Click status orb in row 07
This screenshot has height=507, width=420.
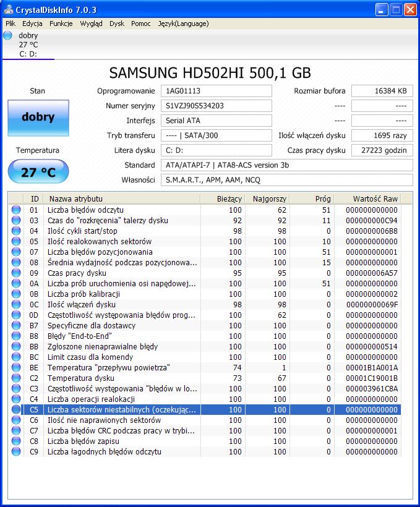[x=16, y=252]
